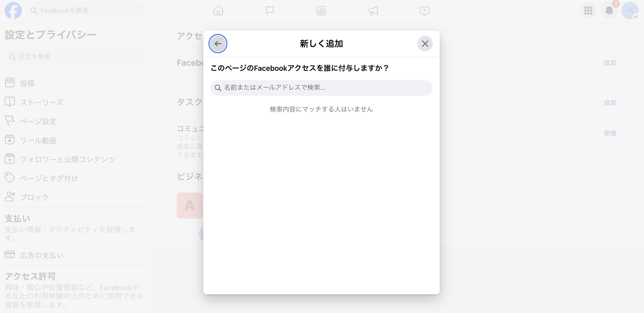Open the insights chart icon

(x=322, y=11)
